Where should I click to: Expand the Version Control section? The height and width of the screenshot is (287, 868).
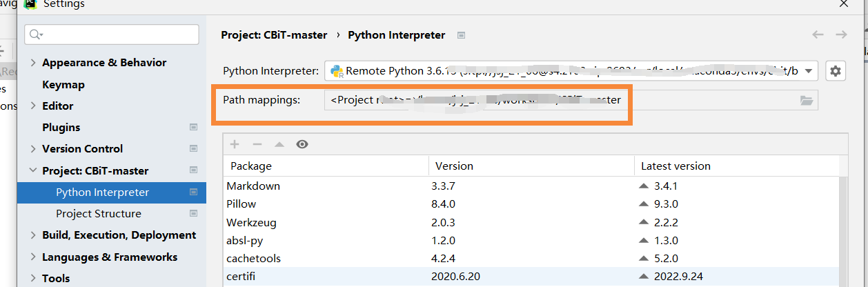[x=33, y=149]
